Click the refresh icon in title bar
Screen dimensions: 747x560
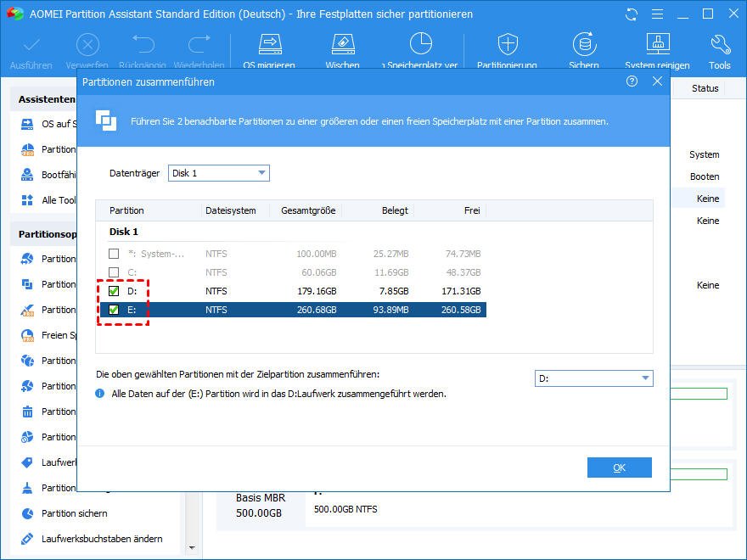click(632, 14)
